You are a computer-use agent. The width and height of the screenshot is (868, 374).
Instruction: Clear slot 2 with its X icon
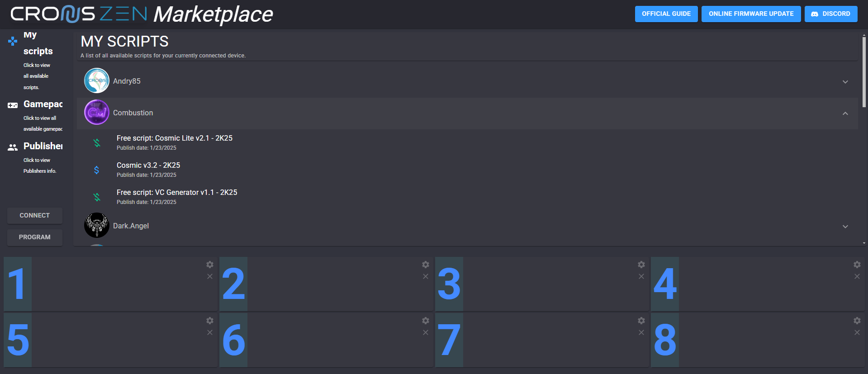tap(426, 276)
